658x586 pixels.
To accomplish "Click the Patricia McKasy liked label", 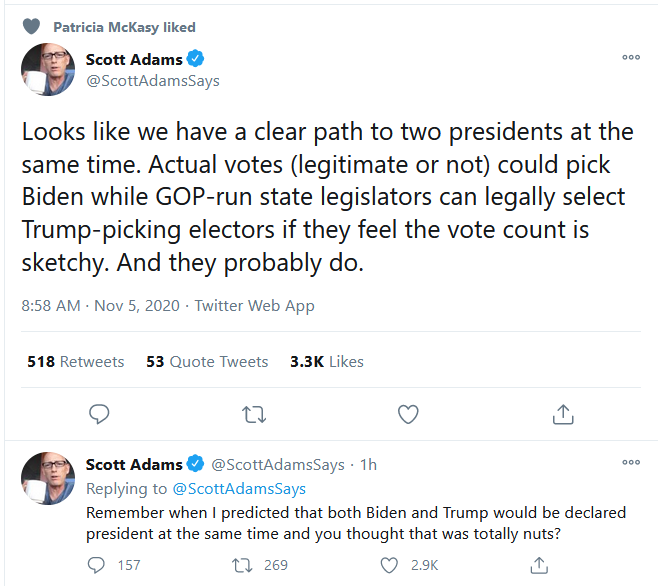I will click(124, 27).
